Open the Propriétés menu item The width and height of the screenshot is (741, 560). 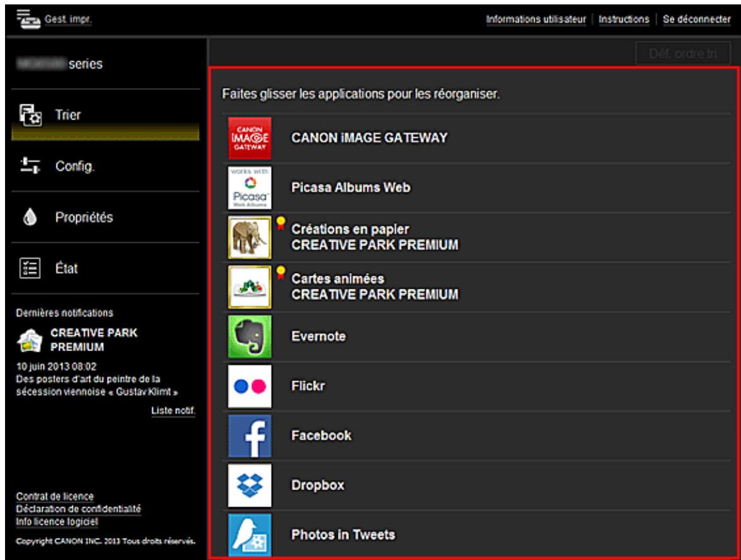[106, 217]
